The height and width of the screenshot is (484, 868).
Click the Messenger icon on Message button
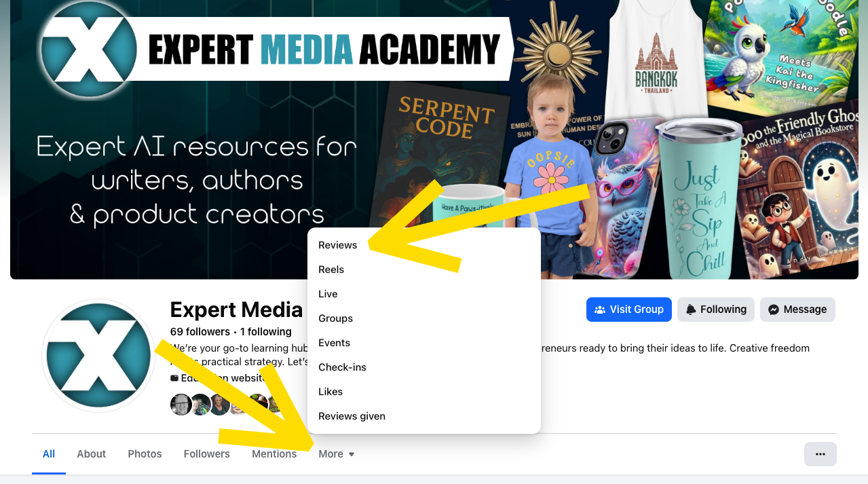coord(773,310)
